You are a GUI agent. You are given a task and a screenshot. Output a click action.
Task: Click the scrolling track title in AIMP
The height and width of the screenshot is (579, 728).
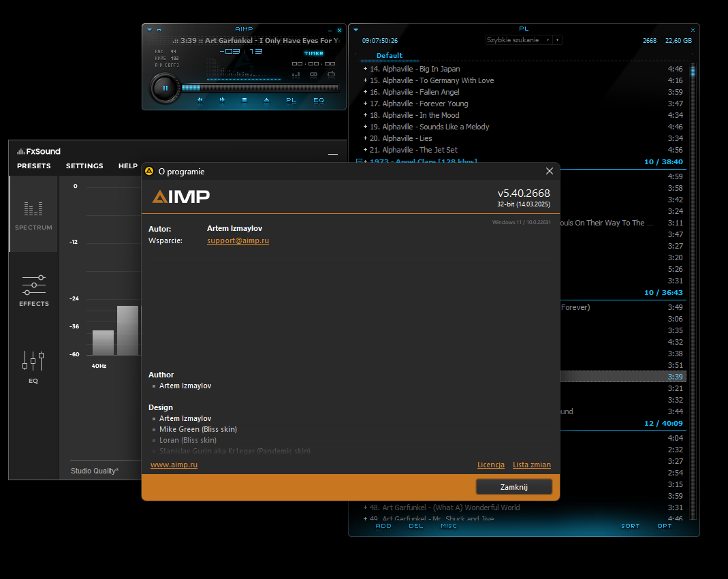click(256, 40)
